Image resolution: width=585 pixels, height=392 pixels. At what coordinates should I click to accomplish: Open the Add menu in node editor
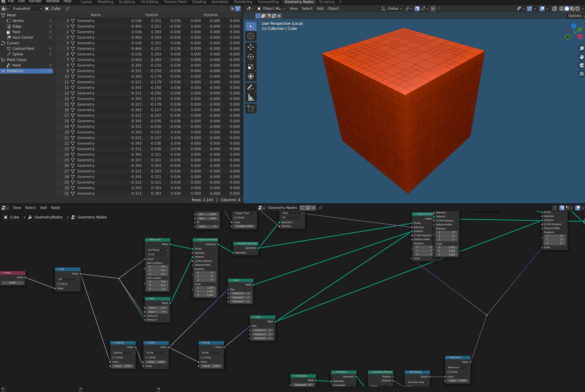pos(43,208)
